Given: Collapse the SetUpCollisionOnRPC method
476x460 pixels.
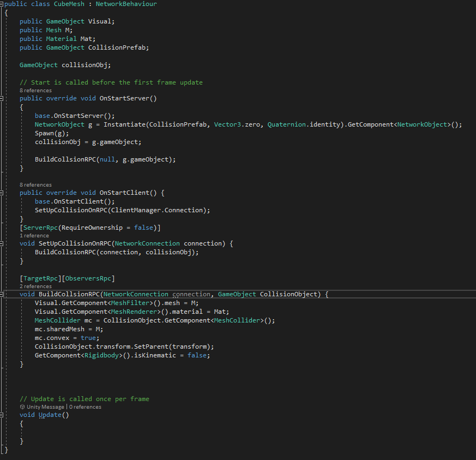Looking at the screenshot, I should point(3,242).
